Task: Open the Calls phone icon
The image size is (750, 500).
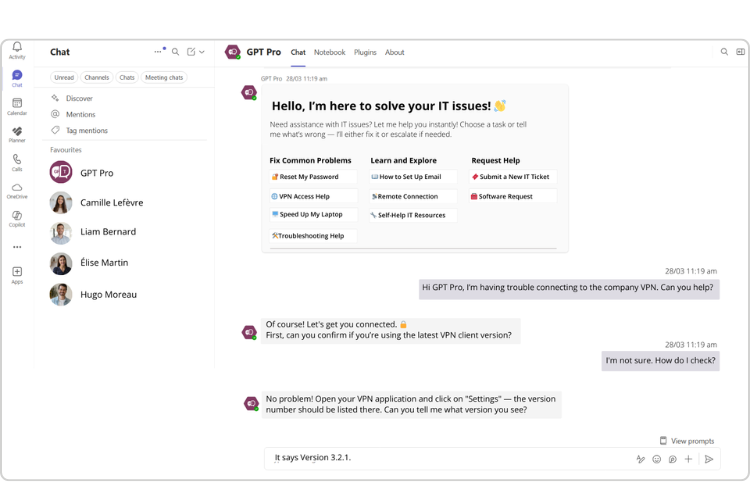Action: [17, 159]
